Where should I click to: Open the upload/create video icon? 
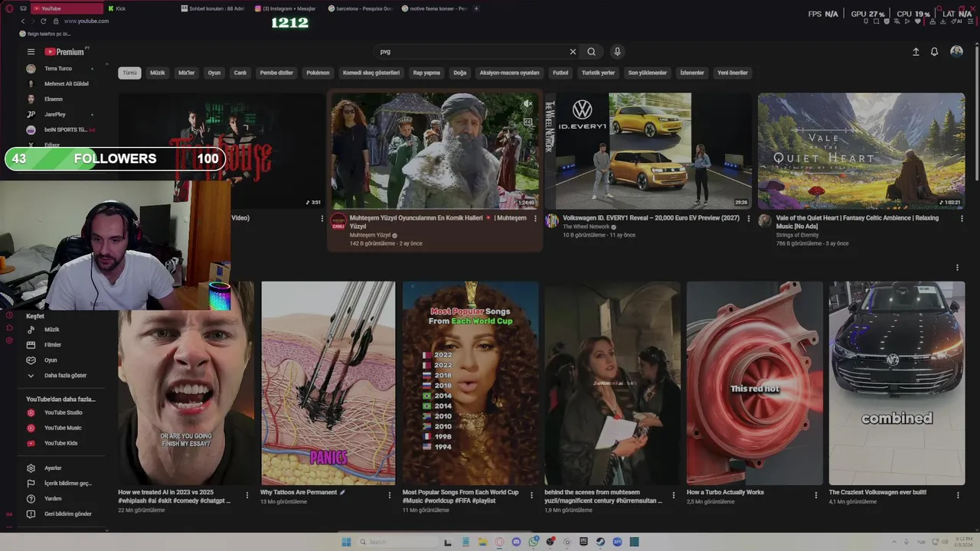coord(916,52)
